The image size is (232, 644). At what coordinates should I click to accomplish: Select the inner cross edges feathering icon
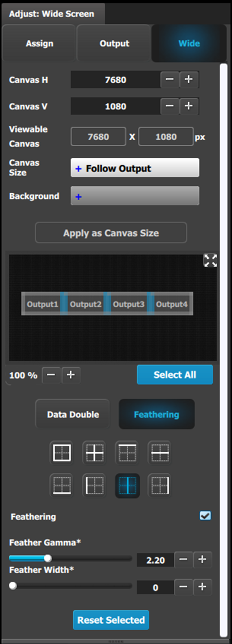coord(95,453)
